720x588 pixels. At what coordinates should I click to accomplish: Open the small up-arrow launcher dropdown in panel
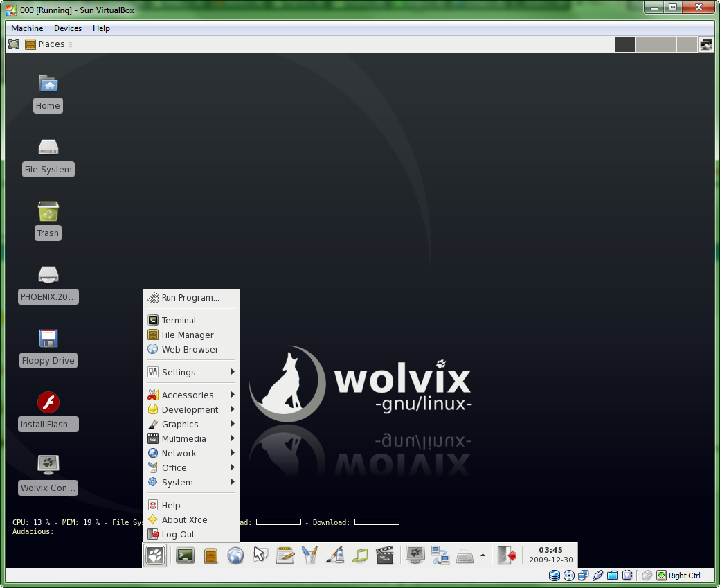483,555
